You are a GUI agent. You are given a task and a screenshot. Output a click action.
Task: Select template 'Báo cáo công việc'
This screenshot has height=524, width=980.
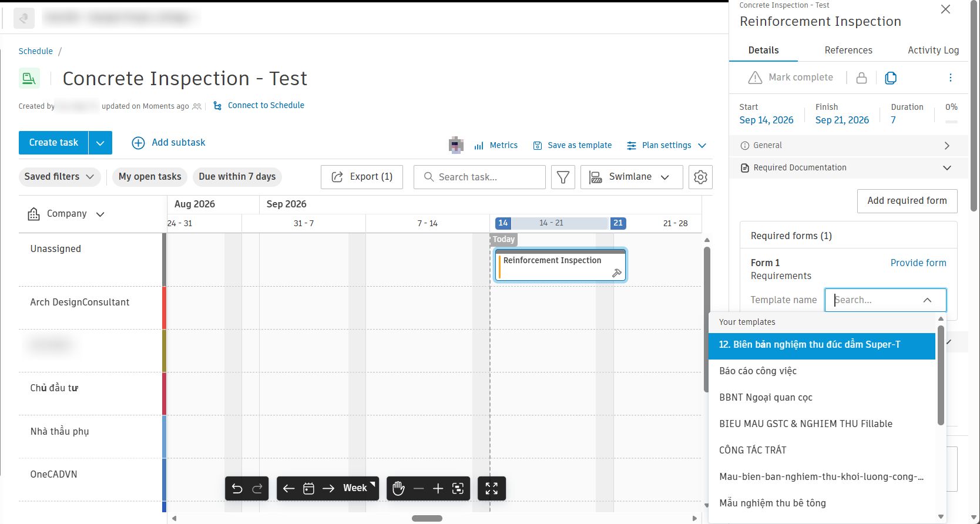point(822,371)
